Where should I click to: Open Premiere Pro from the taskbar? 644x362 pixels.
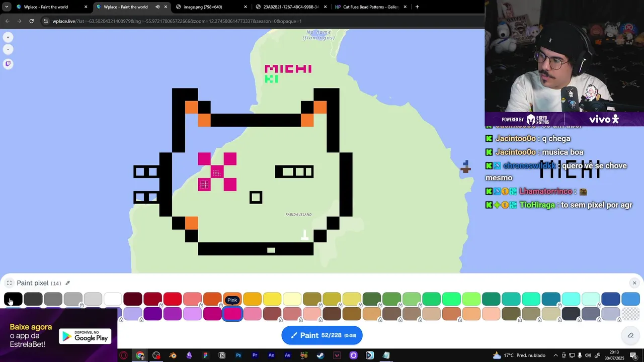(255, 355)
